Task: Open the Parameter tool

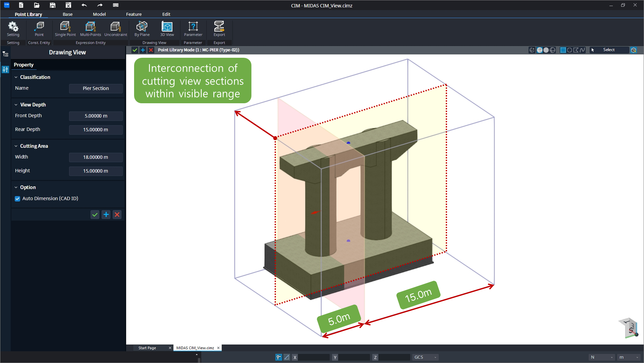Action: tap(193, 29)
